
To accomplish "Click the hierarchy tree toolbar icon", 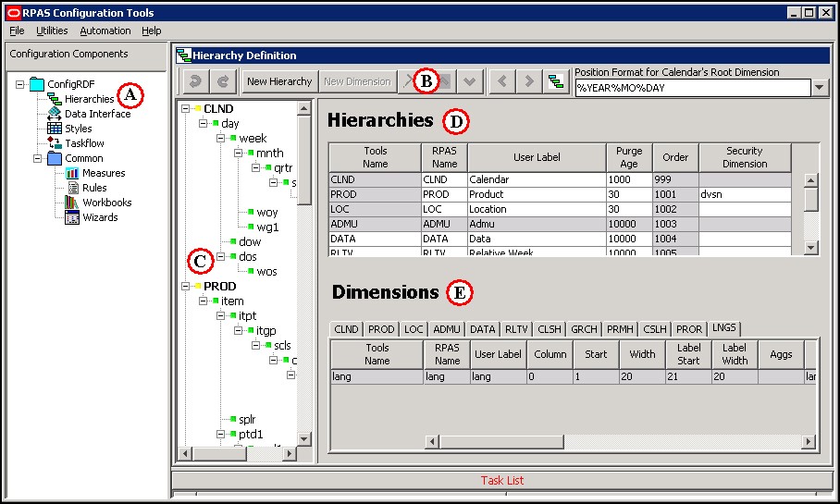I will pyautogui.click(x=556, y=81).
